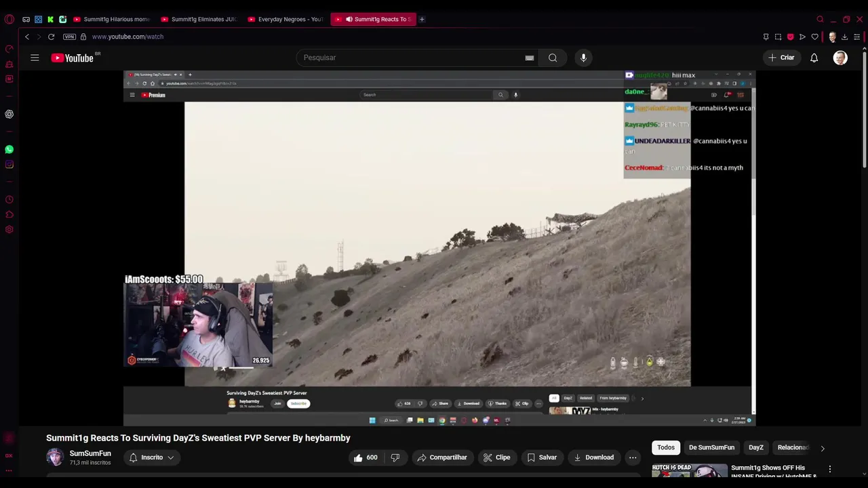Select the Todos filter chip
The width and height of the screenshot is (868, 488).
click(666, 447)
